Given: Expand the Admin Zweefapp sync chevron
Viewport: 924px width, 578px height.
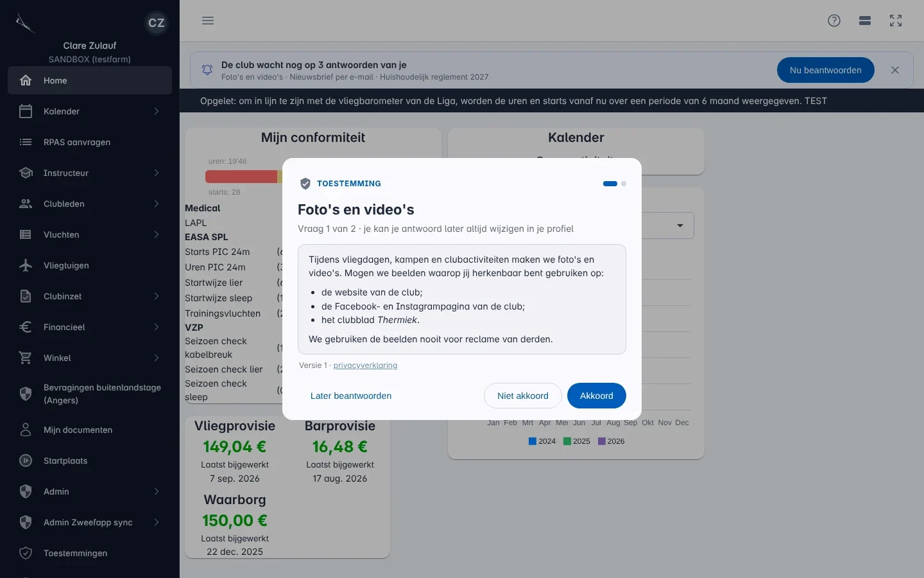Looking at the screenshot, I should pyautogui.click(x=157, y=522).
